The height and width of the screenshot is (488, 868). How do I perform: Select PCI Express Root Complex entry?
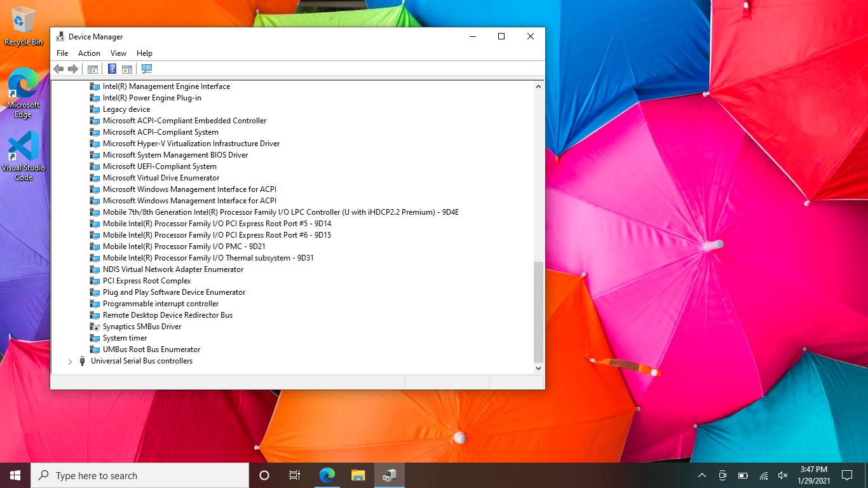click(147, 281)
